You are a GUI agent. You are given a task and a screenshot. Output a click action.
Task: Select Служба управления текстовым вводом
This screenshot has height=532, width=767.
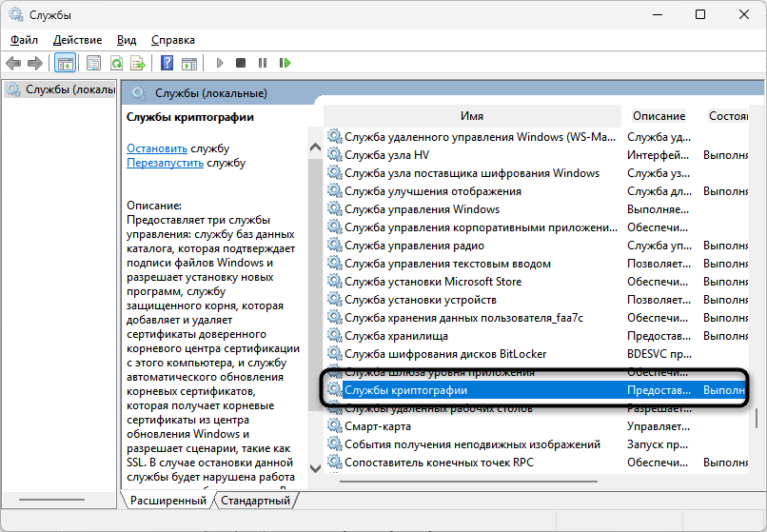(447, 264)
